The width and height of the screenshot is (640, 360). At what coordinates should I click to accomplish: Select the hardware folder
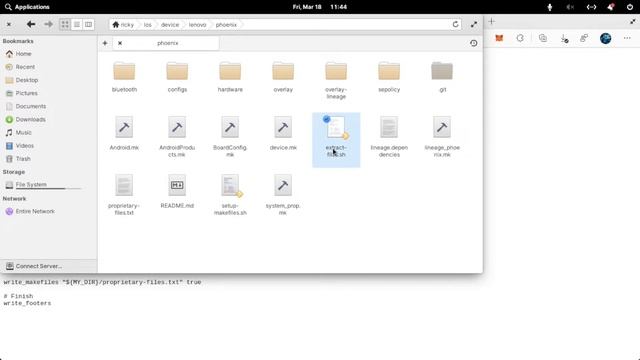230,77
